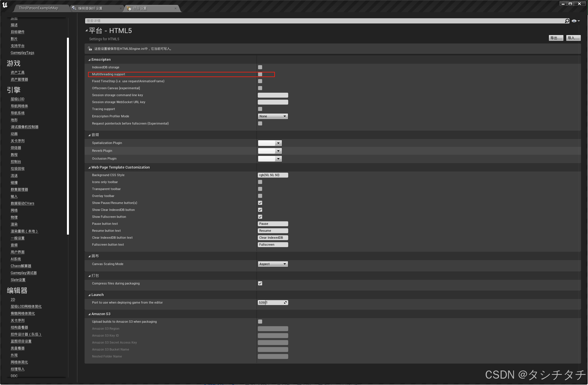
Task: Edit the Background CSS Style color value
Action: (273, 175)
